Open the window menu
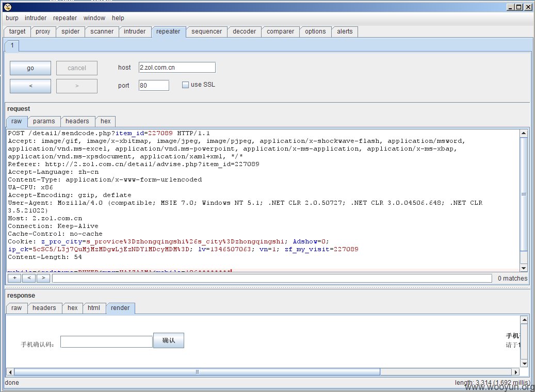The width and height of the screenshot is (535, 392). [94, 18]
